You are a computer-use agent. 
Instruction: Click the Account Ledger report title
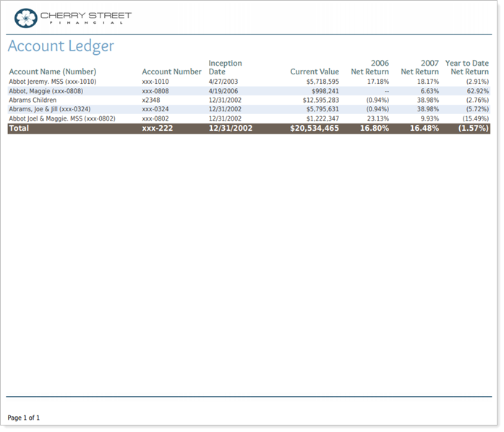pyautogui.click(x=61, y=46)
